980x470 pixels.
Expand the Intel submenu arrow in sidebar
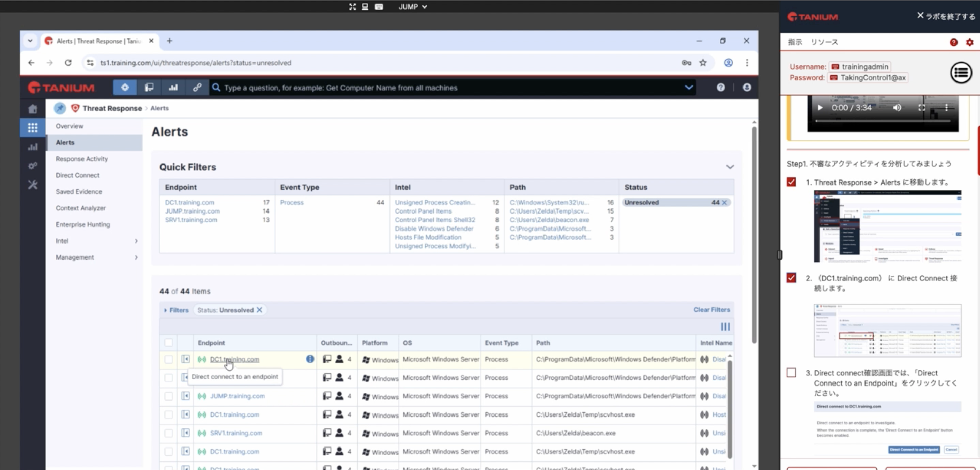pyautogui.click(x=136, y=241)
